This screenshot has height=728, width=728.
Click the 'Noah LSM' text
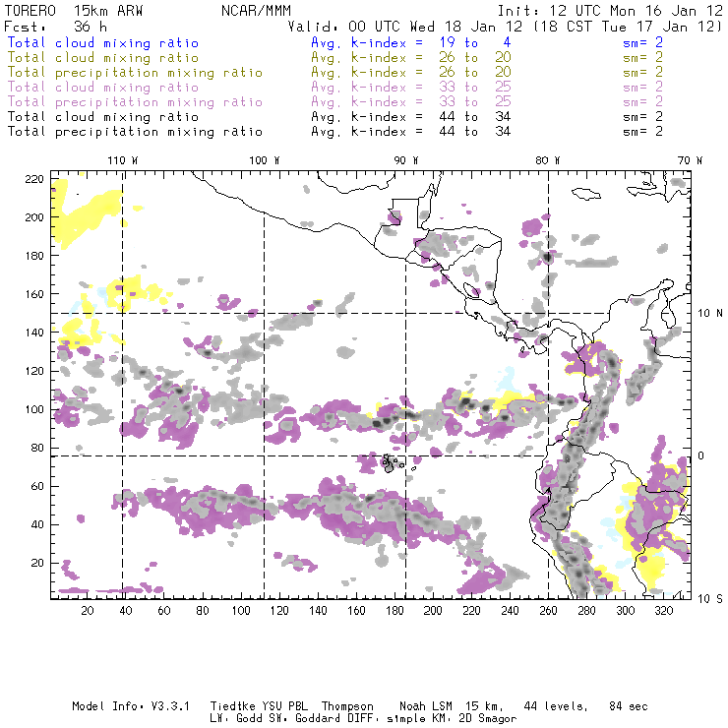click(x=426, y=706)
